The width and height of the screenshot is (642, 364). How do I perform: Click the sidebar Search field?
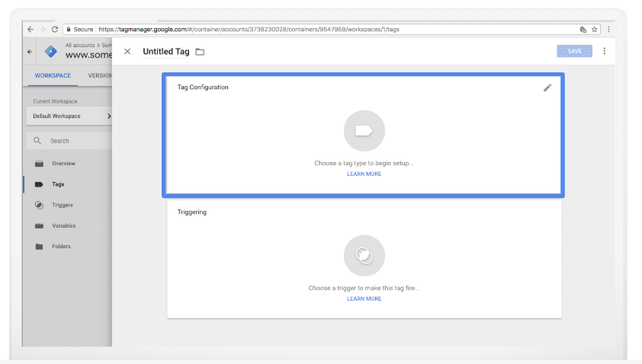coord(69,141)
